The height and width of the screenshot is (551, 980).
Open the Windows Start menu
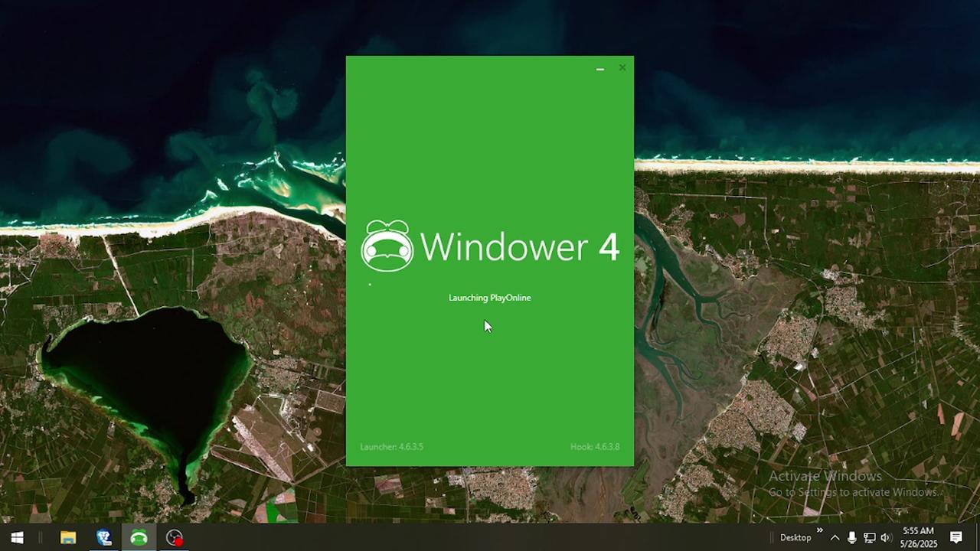click(x=17, y=537)
